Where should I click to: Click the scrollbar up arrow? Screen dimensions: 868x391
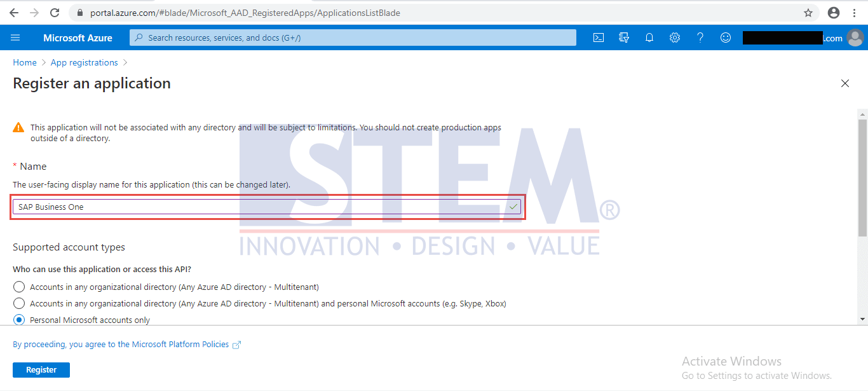pos(862,115)
